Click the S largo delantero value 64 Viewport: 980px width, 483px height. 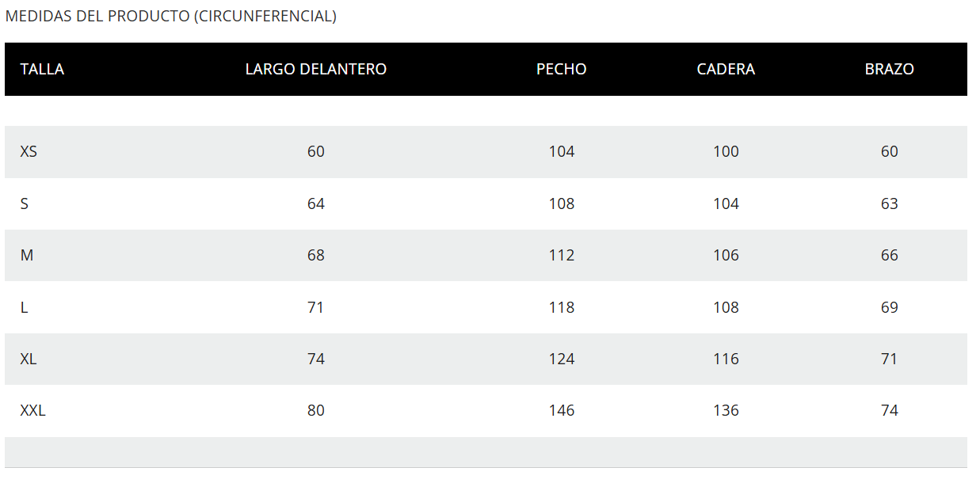pos(315,203)
